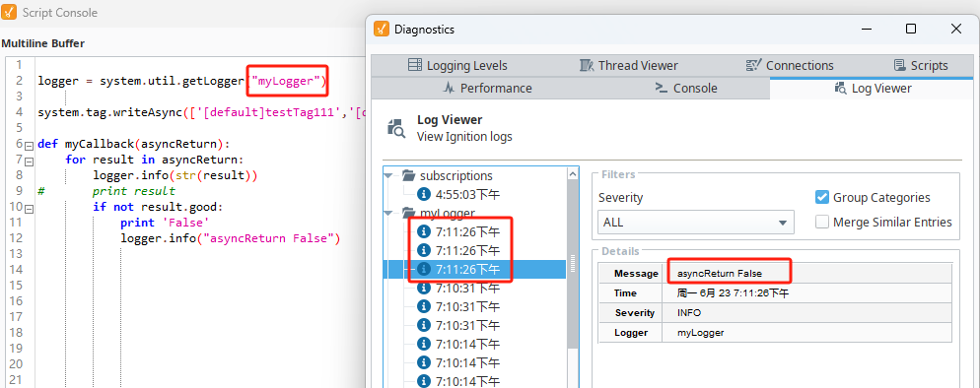980x388 pixels.
Task: Switch to the Performance tab
Action: click(x=487, y=88)
